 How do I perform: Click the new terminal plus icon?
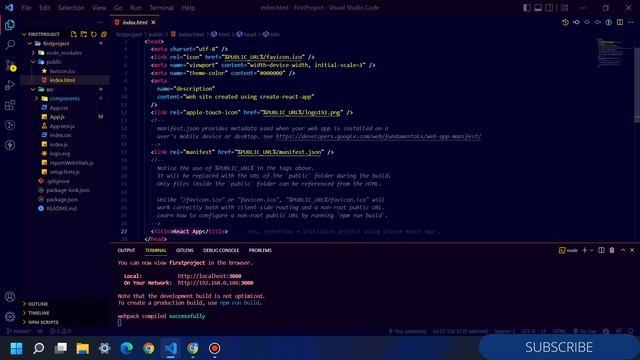click(x=584, y=250)
